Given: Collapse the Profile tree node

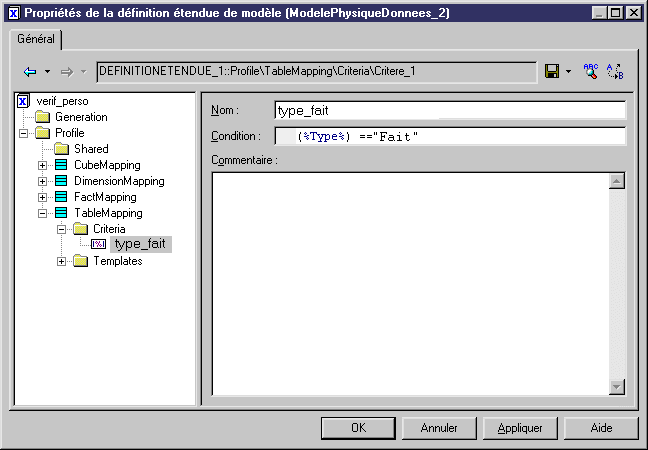Looking at the screenshot, I should tap(24, 133).
